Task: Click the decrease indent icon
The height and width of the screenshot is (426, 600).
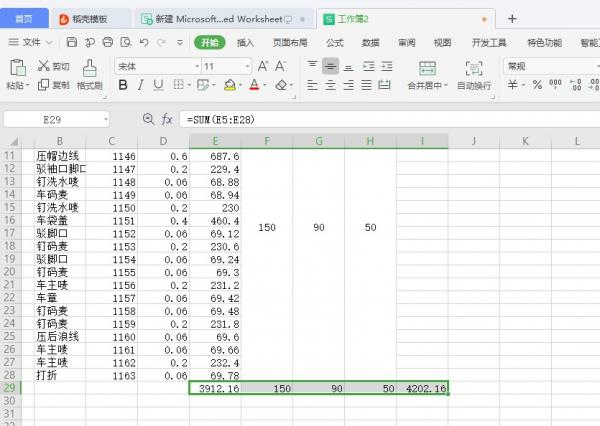Action: point(368,66)
